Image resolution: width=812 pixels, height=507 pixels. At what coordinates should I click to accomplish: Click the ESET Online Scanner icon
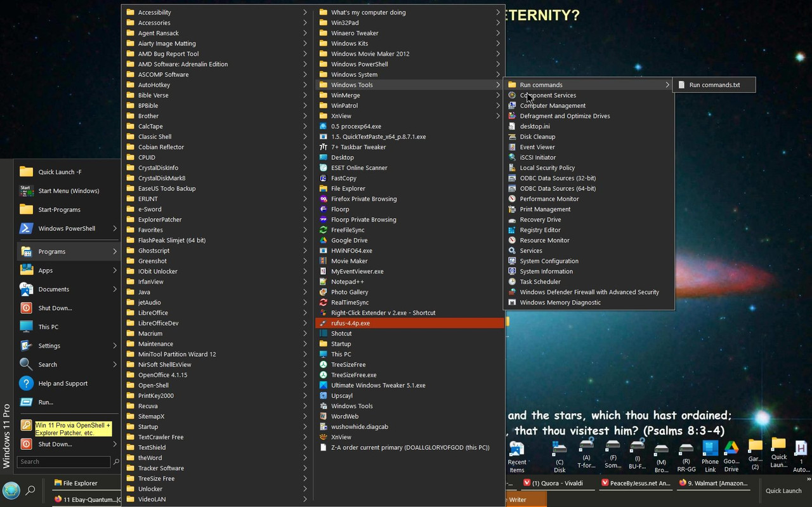click(x=324, y=168)
